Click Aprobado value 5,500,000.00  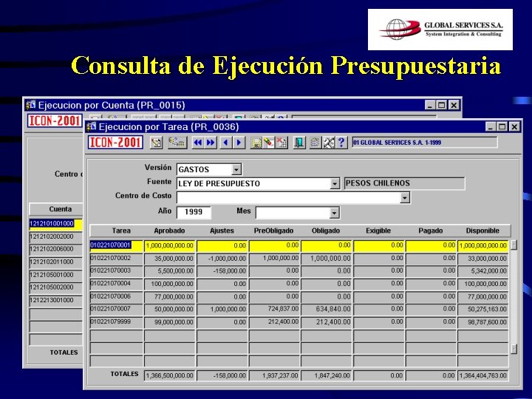click(170, 271)
